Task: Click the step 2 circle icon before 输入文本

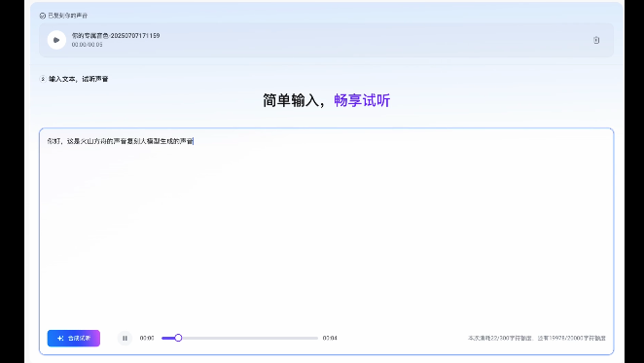Action: pyautogui.click(x=43, y=79)
